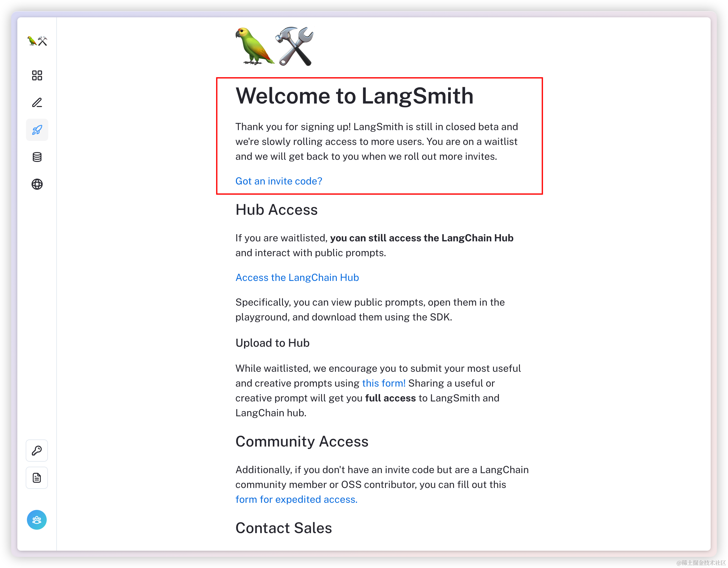Screen dimensions: 728x568
Task: Click the large parrot and tools image
Action: [275, 46]
